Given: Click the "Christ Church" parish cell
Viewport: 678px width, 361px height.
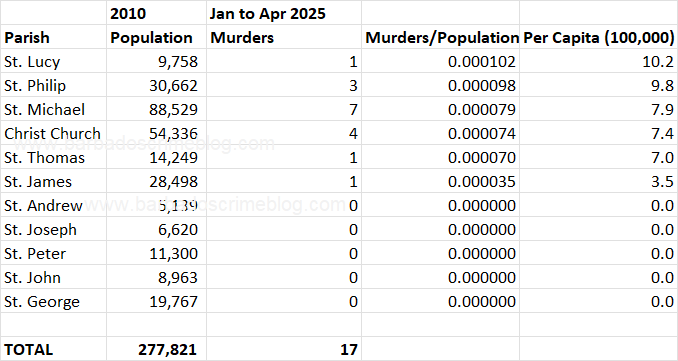Looking at the screenshot, I should [x=53, y=133].
